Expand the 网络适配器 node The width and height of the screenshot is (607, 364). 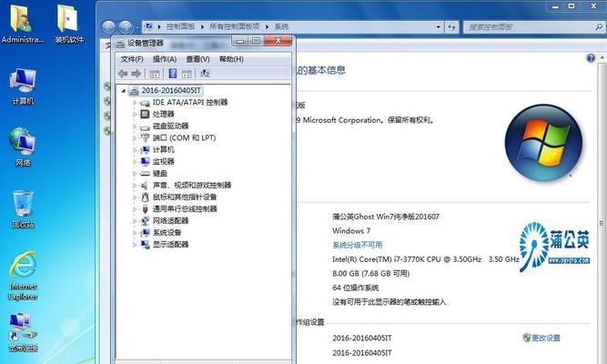tap(135, 221)
